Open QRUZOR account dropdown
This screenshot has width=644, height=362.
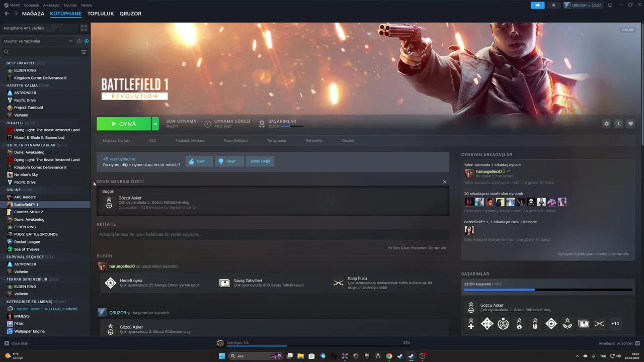(583, 5)
